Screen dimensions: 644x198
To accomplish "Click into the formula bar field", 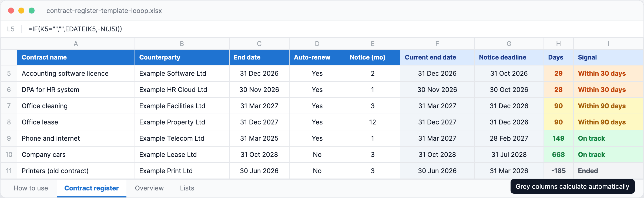I will tap(332, 29).
